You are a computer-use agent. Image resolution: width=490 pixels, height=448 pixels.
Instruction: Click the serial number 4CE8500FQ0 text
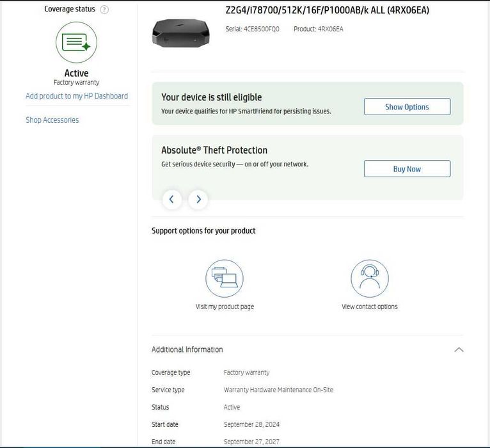click(x=262, y=29)
